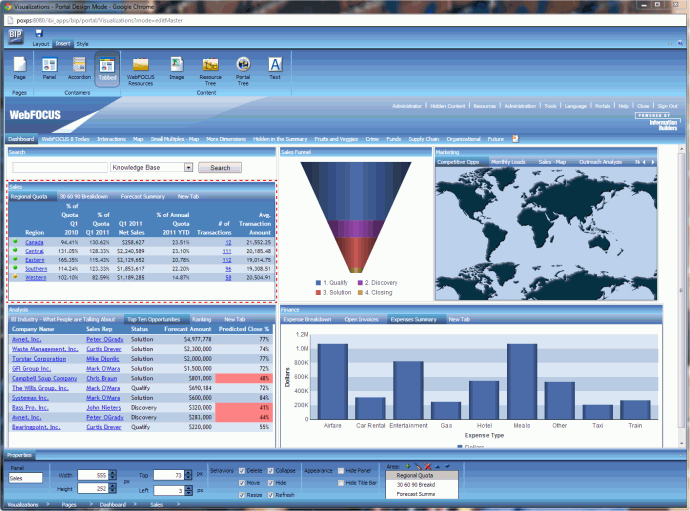
Task: Insert WebFOCUS Resources content
Action: (x=140, y=71)
